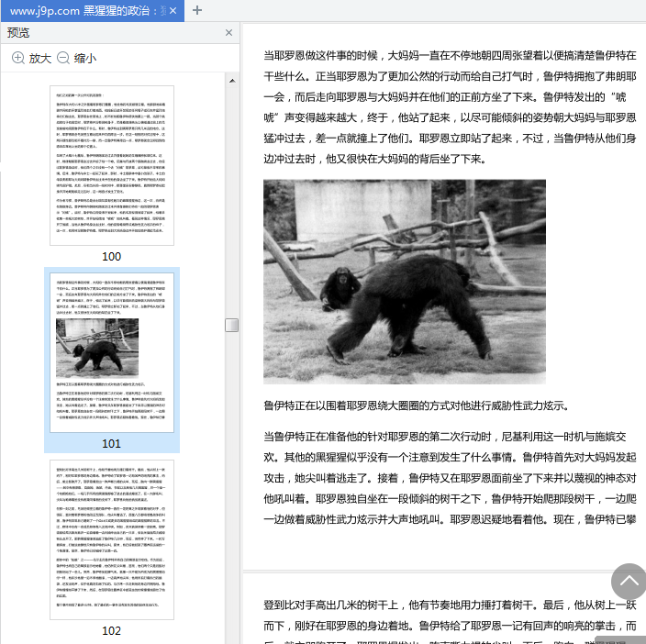Click the line starting 猛冲过去,差一点就撞上了他们
This screenshot has width=646, height=644.
pyautogui.click(x=450, y=139)
